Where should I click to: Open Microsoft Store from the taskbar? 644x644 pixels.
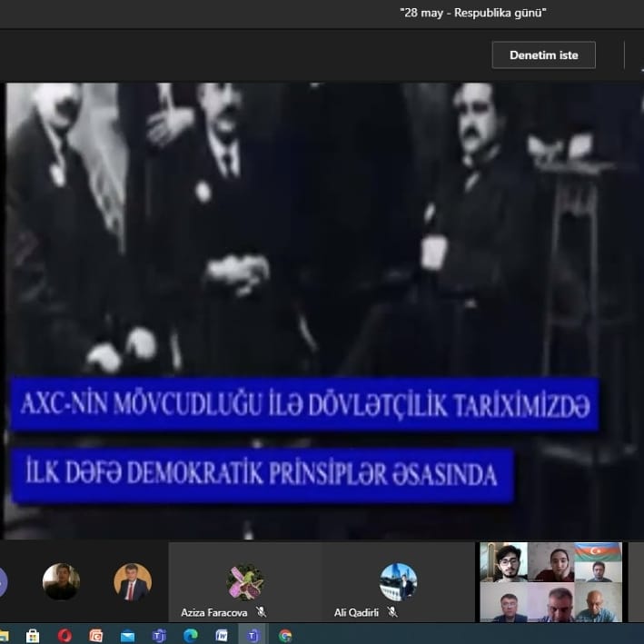click(33, 635)
